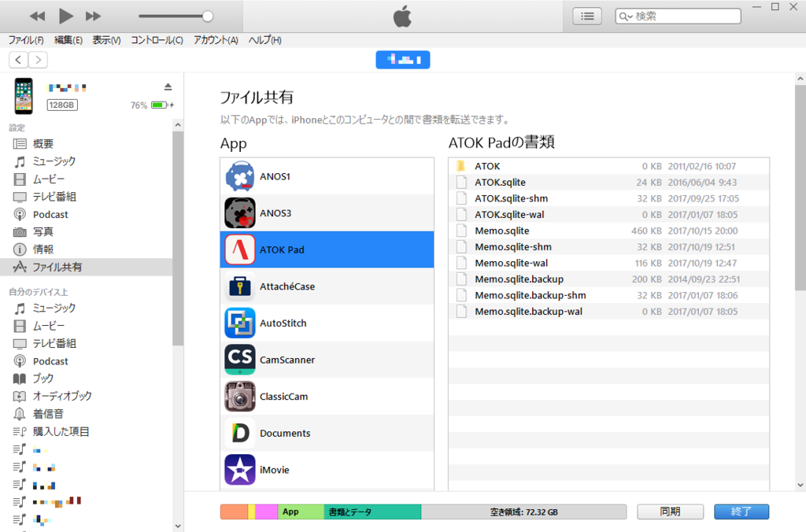Open the list view button near search
806x532 pixels.
[587, 17]
